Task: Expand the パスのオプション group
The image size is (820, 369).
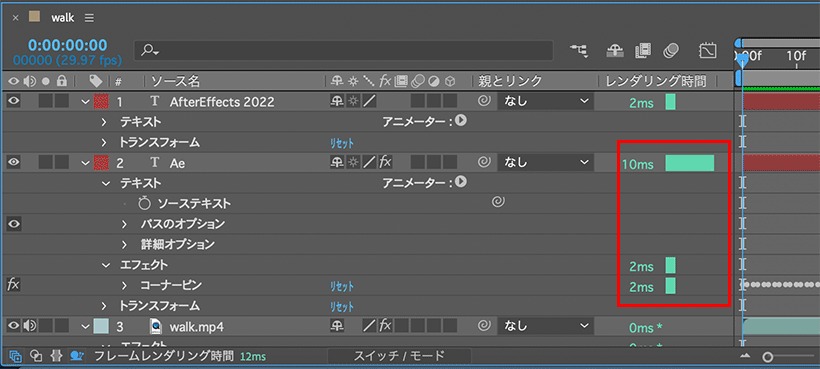Action: 124,224
